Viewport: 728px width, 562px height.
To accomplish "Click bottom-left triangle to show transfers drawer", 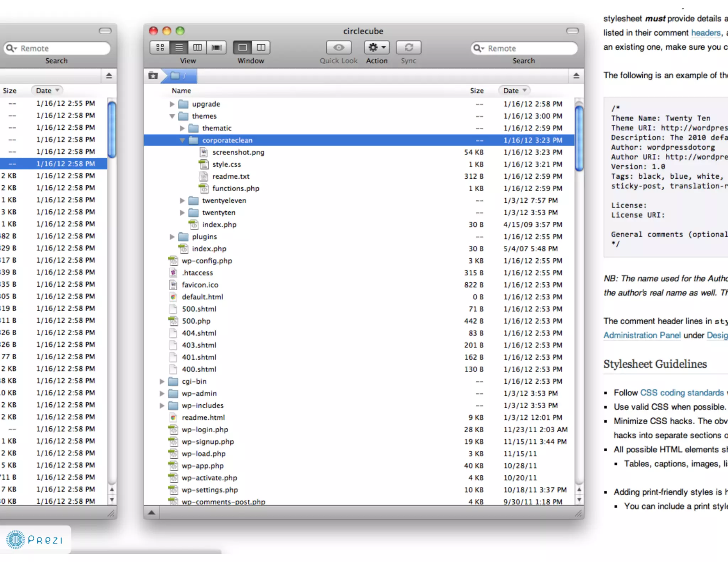I will (x=151, y=513).
